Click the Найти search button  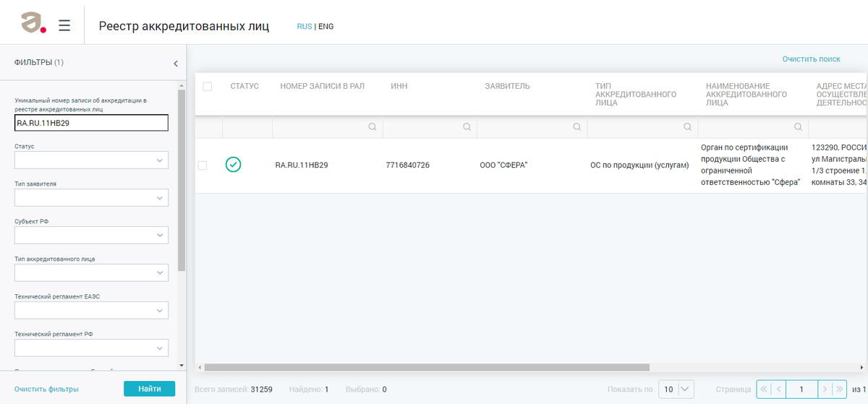pos(149,389)
